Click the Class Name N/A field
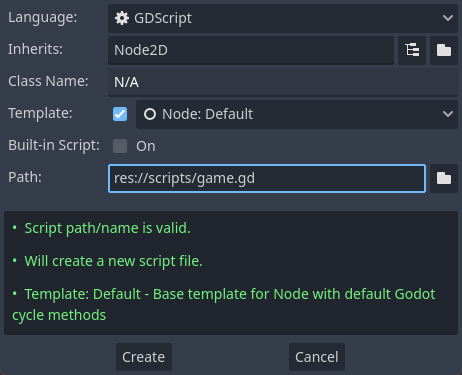462x375 pixels. (283, 82)
